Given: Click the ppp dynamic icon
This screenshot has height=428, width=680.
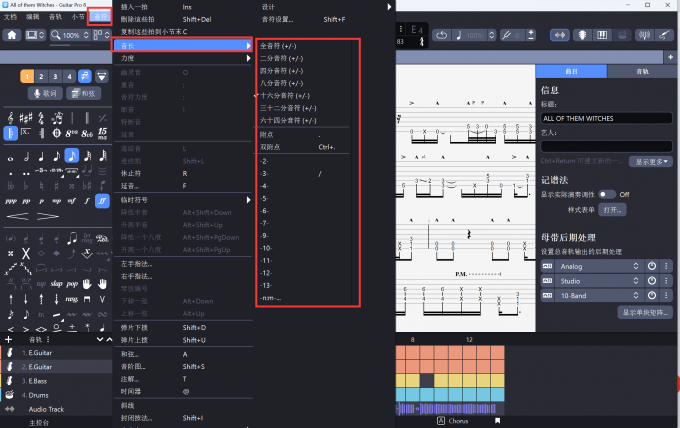Looking at the screenshot, I should [x=11, y=201].
